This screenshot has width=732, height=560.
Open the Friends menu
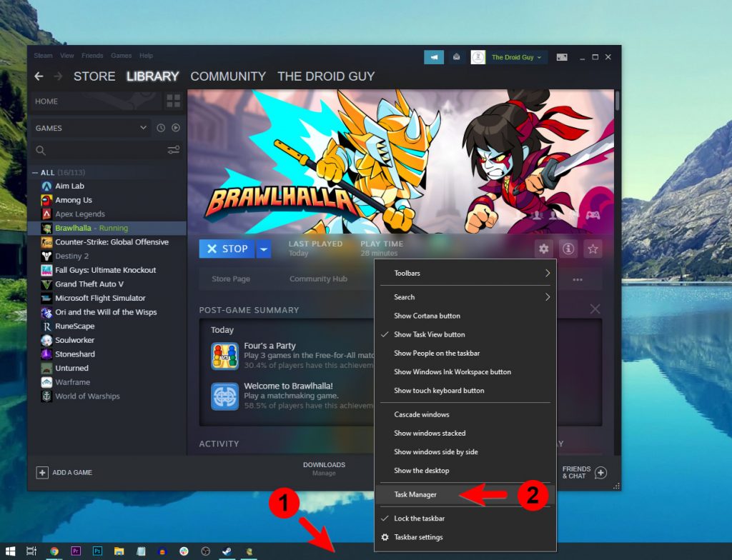click(92, 56)
